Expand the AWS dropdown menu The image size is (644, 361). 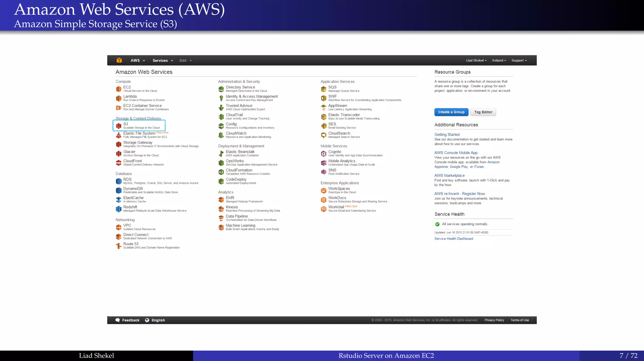tap(138, 60)
